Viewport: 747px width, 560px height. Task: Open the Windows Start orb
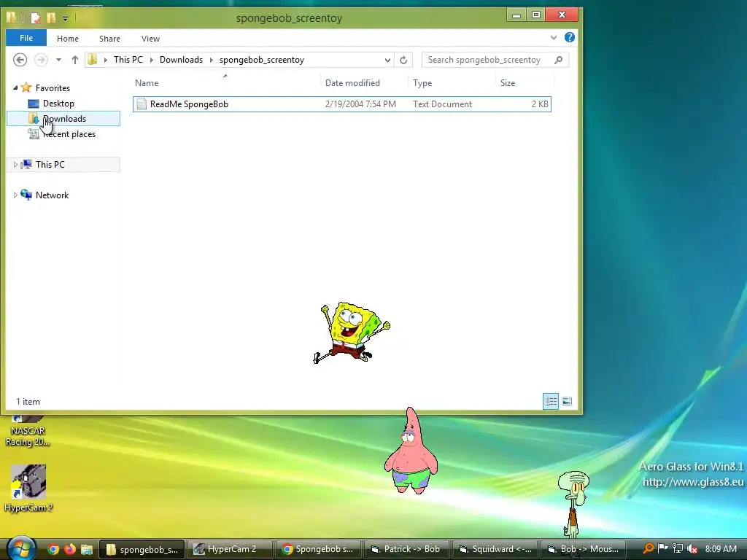[21, 548]
